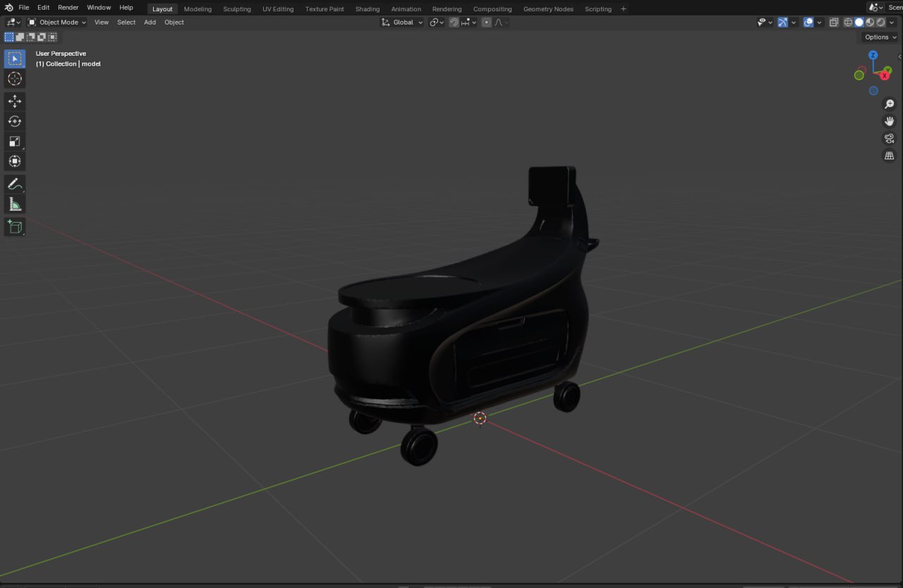This screenshot has height=588, width=903.
Task: Toggle camera view icon
Action: point(889,138)
